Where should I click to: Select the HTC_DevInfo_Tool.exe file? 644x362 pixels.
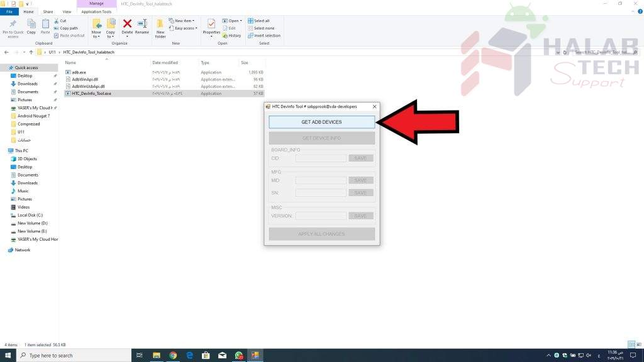pyautogui.click(x=91, y=94)
